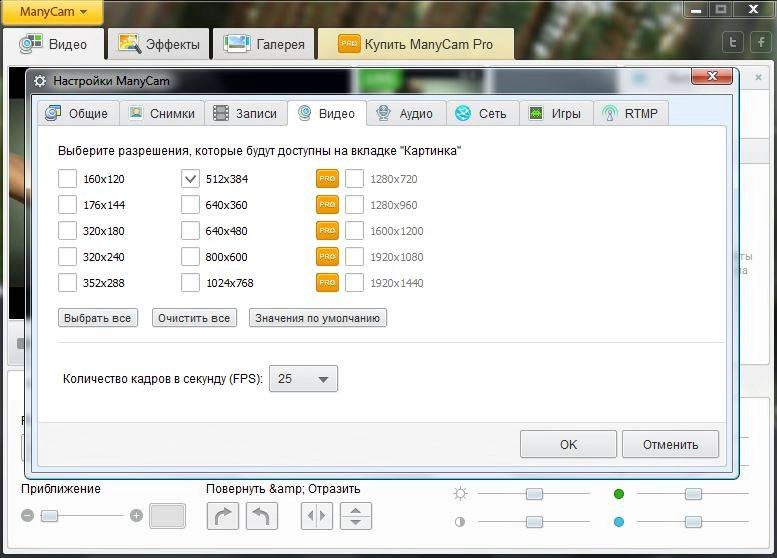Click zoom in plus icon
Viewport: 777px width, 558px height.
pos(136,516)
